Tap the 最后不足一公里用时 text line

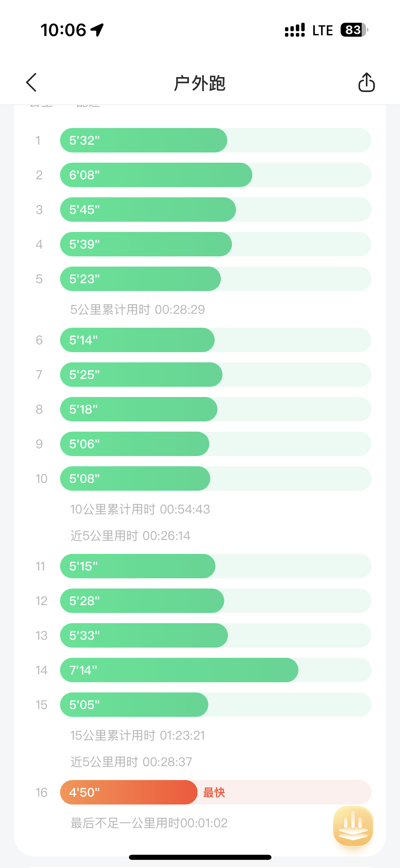click(x=149, y=823)
